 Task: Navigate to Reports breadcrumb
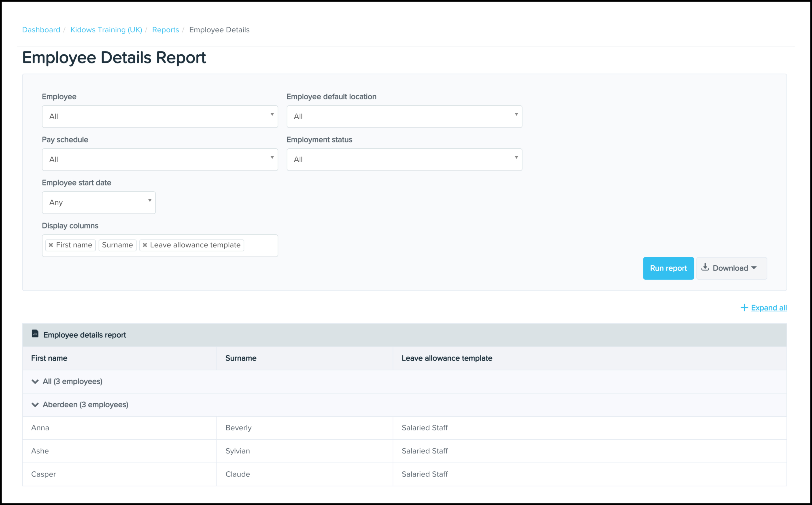pos(165,30)
